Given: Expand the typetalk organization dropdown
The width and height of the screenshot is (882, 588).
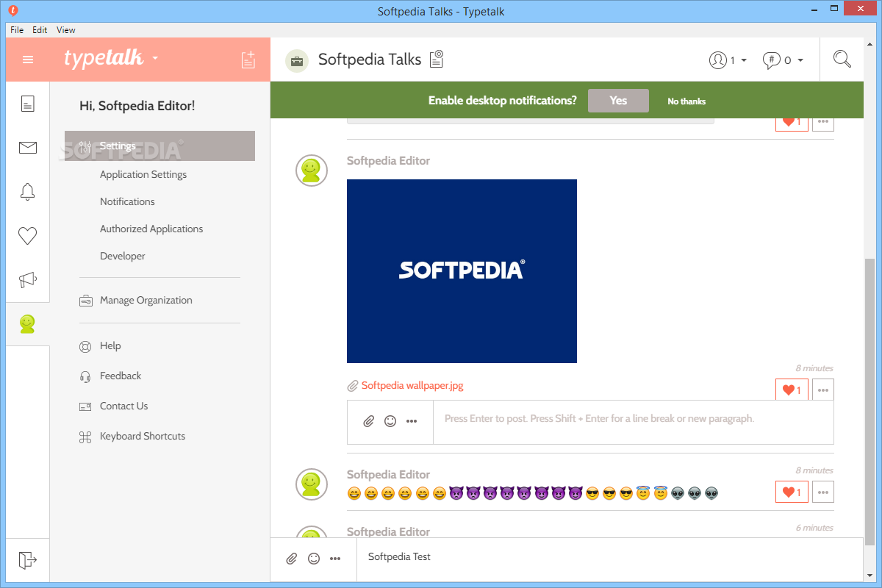Looking at the screenshot, I should 155,59.
